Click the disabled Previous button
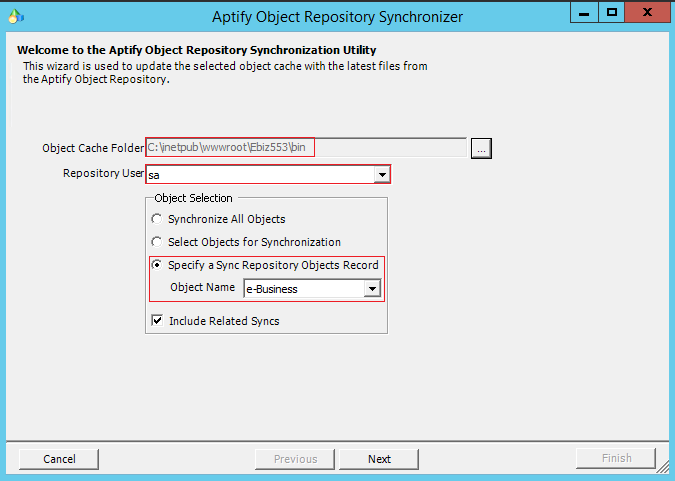Viewport: 675px width, 481px height. pyautogui.click(x=295, y=459)
